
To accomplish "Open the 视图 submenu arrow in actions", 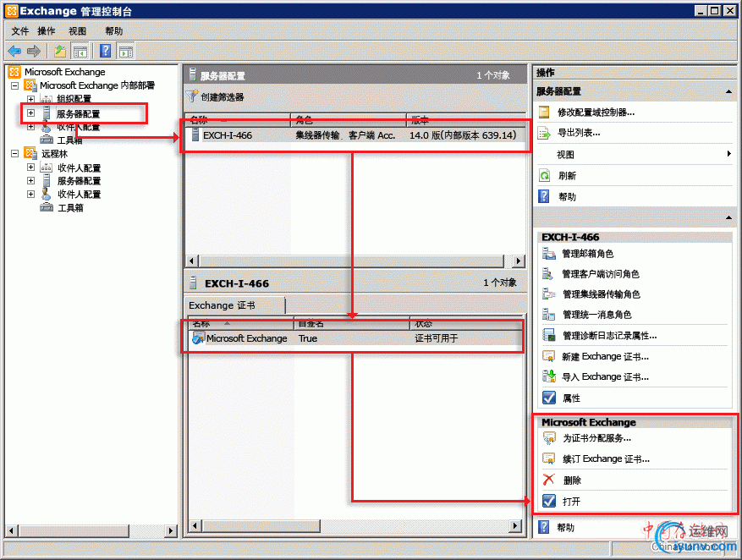I will click(728, 154).
